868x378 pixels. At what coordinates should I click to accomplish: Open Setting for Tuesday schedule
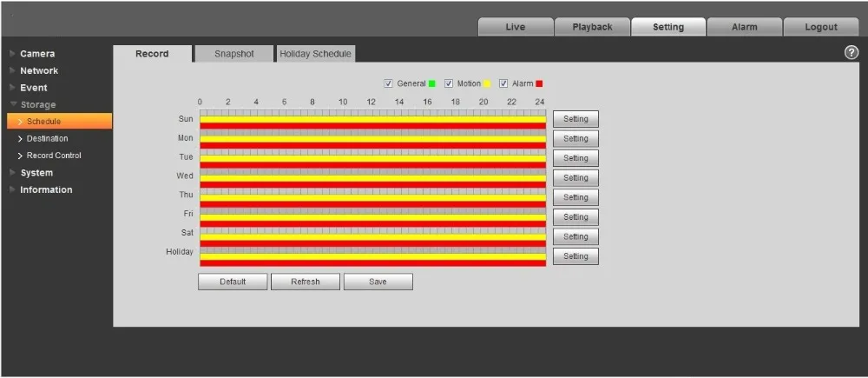click(575, 158)
